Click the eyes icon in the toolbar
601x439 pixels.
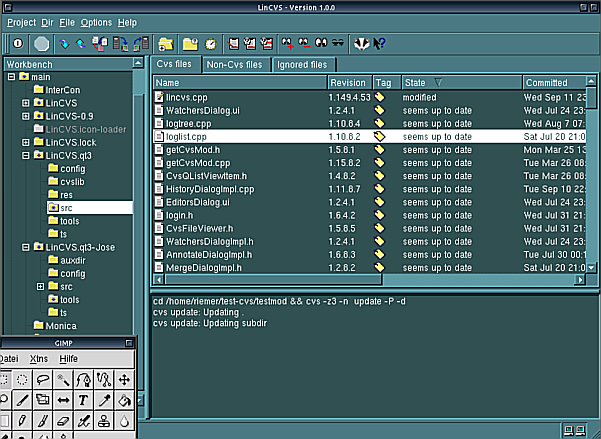[319, 43]
